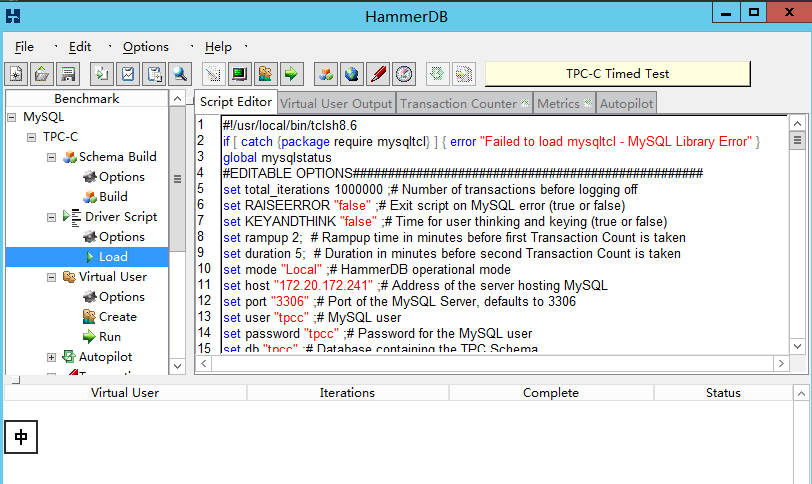Viewport: 812px width, 484px height.
Task: Collapse the Virtual User tree node
Action: click(51, 277)
